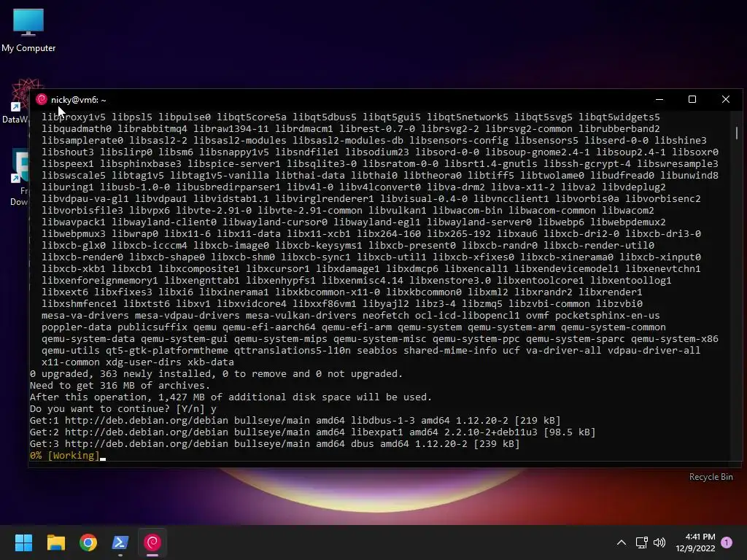Image resolution: width=747 pixels, height=560 pixels.
Task: Click the Get:2 libexpat1 download line
Action: 312,432
